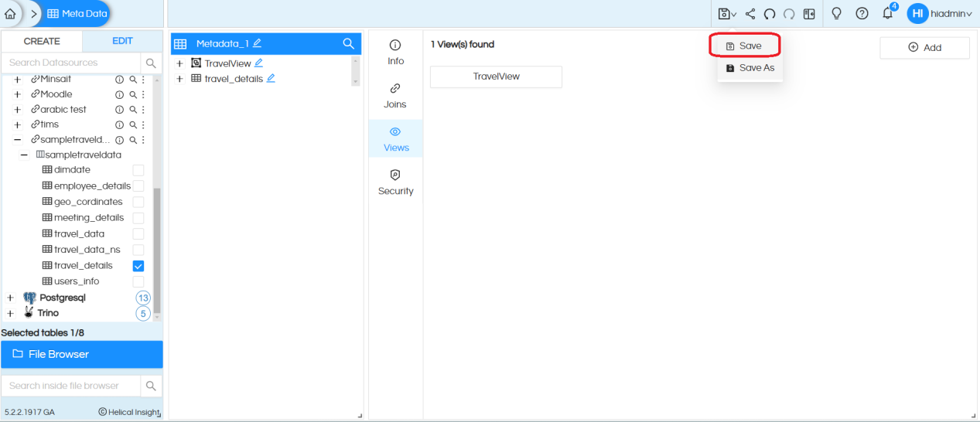Check the travel_data table checkbox
The height and width of the screenshot is (422, 980).
click(138, 233)
